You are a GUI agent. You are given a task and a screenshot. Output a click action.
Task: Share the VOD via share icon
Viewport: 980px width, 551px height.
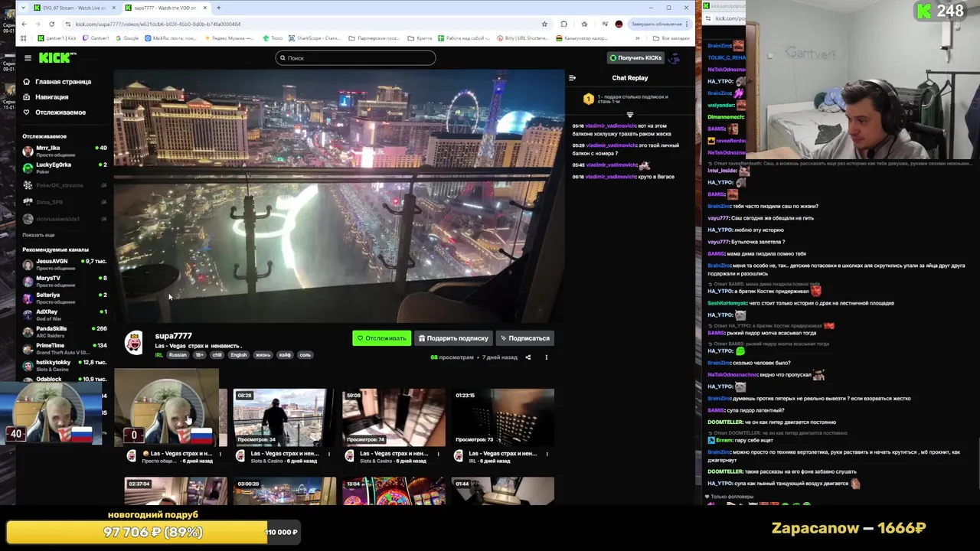[x=528, y=357]
